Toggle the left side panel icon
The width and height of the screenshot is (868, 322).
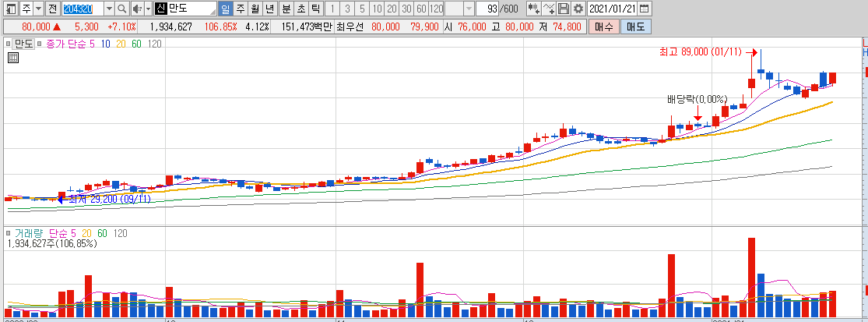point(11,9)
